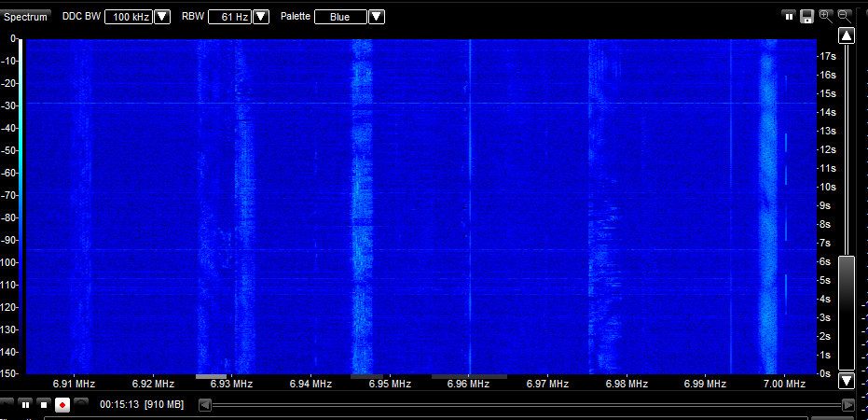Stop recording using the square stop button
Image resolution: width=868 pixels, height=420 pixels.
tap(45, 405)
